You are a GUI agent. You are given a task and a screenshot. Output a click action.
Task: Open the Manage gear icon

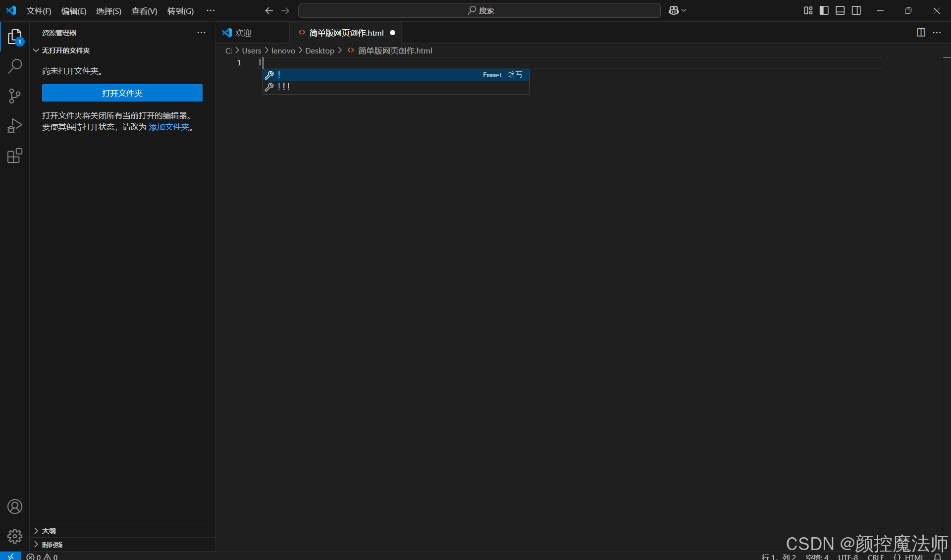pyautogui.click(x=15, y=536)
